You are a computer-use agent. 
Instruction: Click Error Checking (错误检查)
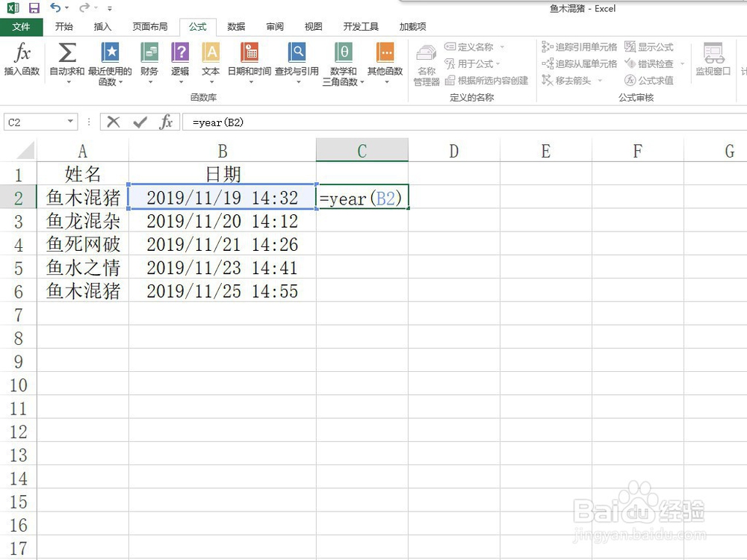tap(649, 63)
